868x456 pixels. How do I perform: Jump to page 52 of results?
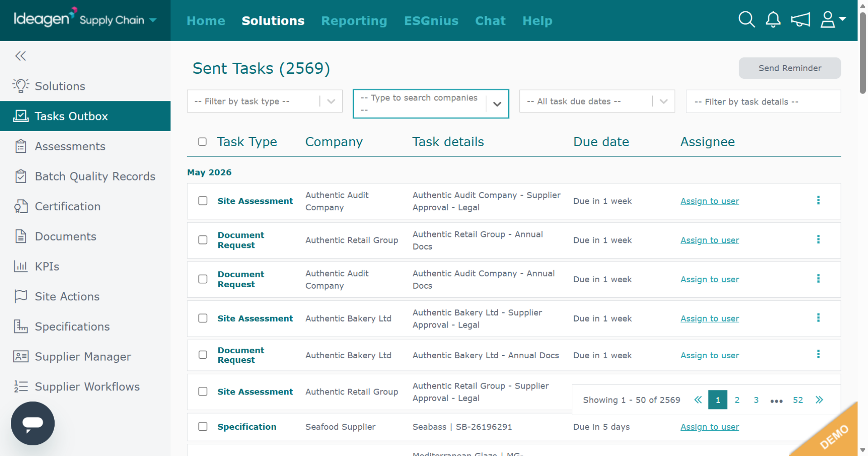tap(798, 400)
